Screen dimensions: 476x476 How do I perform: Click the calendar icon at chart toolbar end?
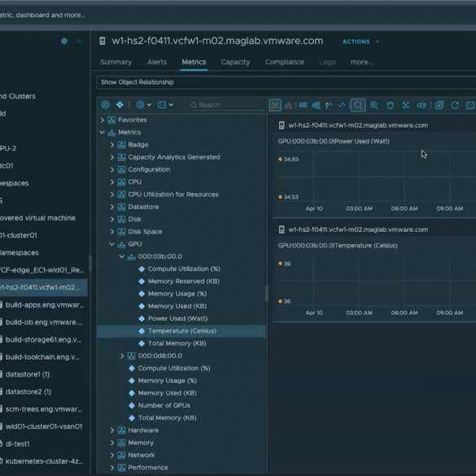pos(470,105)
